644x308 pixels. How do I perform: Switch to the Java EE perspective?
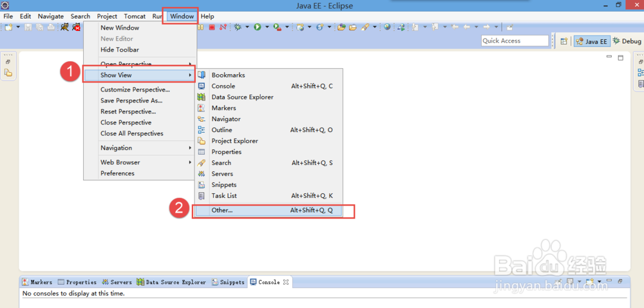[x=592, y=41]
